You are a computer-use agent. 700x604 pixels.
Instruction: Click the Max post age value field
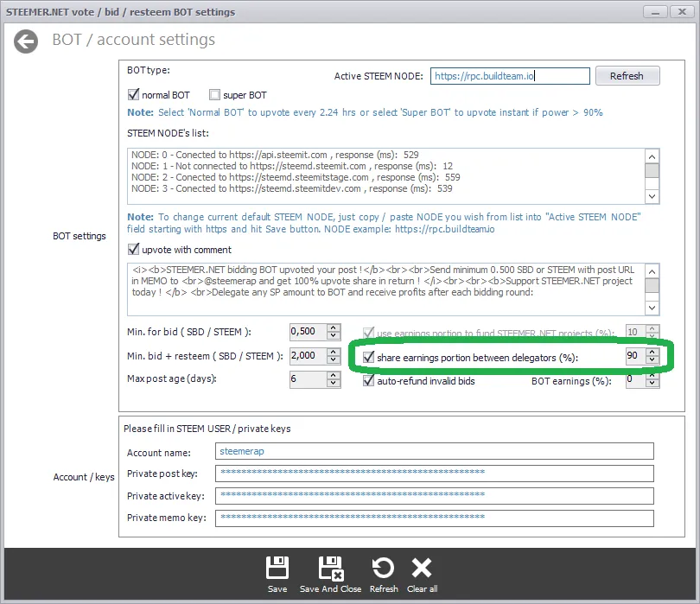coord(308,379)
